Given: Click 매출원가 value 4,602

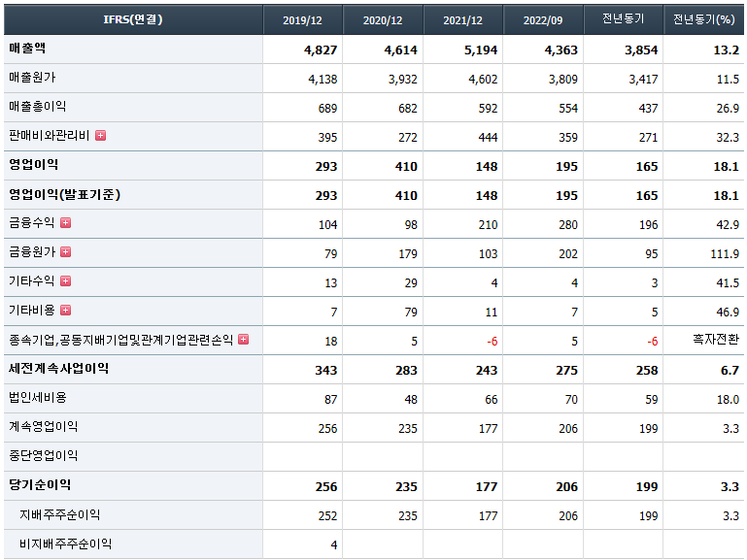Looking at the screenshot, I should (483, 79).
